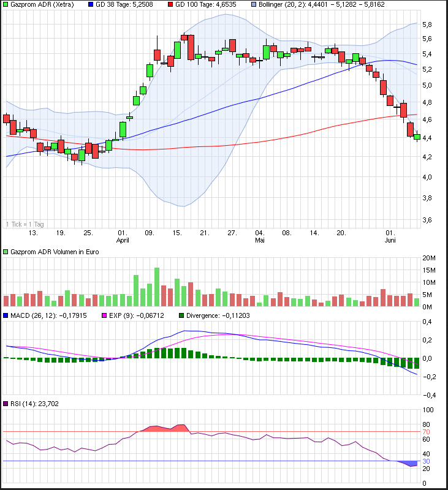Click the '21.' date tick label
The image size is (448, 490).
click(205, 233)
